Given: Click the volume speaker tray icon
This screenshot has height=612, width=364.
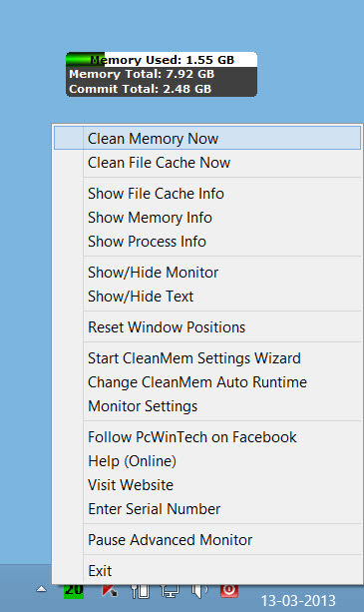Looking at the screenshot, I should pyautogui.click(x=199, y=591).
